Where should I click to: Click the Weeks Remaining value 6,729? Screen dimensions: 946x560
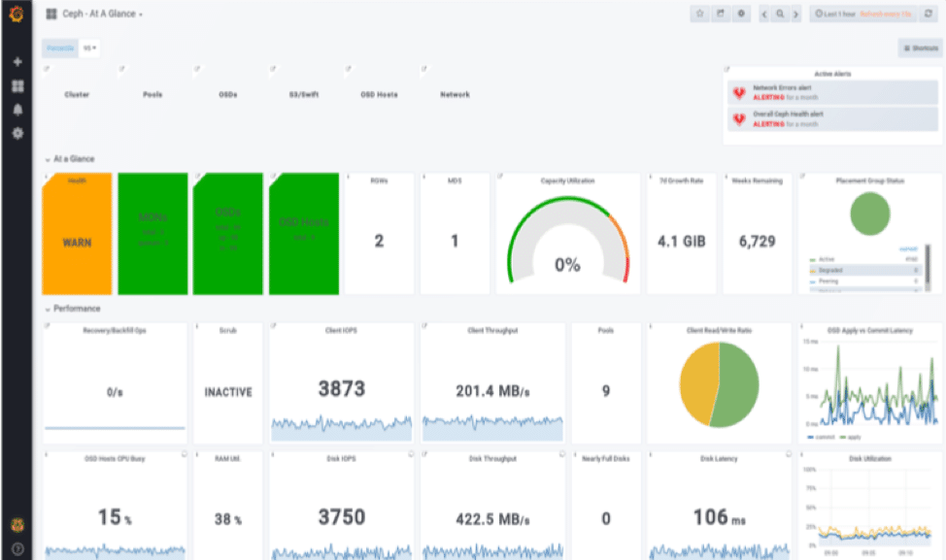point(758,242)
